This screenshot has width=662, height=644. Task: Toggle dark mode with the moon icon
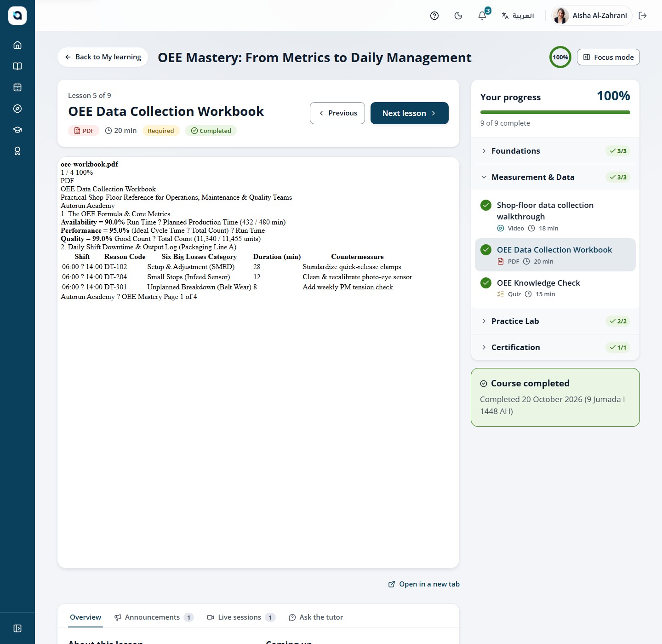458,16
